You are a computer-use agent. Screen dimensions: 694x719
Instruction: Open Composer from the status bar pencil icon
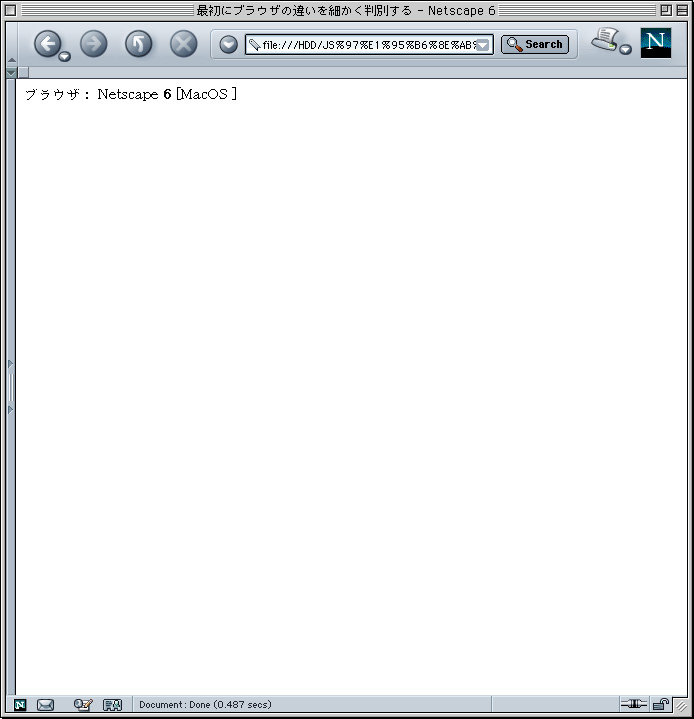coord(83,705)
